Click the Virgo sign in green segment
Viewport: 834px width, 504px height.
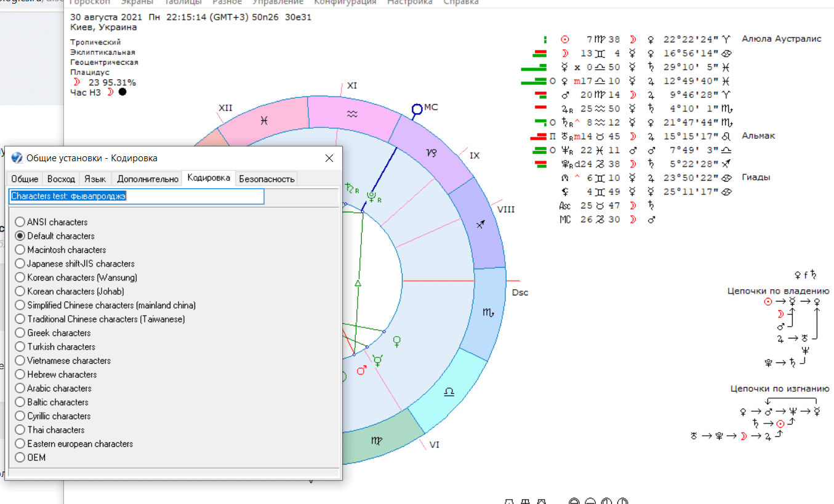click(x=376, y=441)
